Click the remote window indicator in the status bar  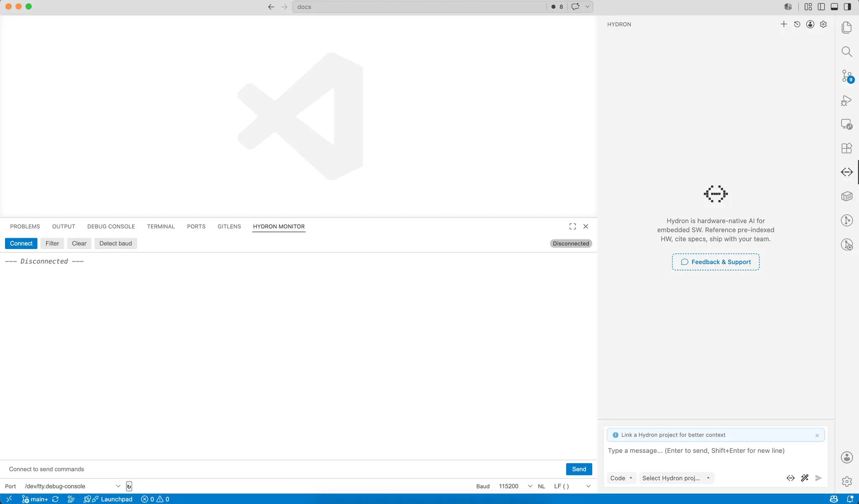(9, 499)
